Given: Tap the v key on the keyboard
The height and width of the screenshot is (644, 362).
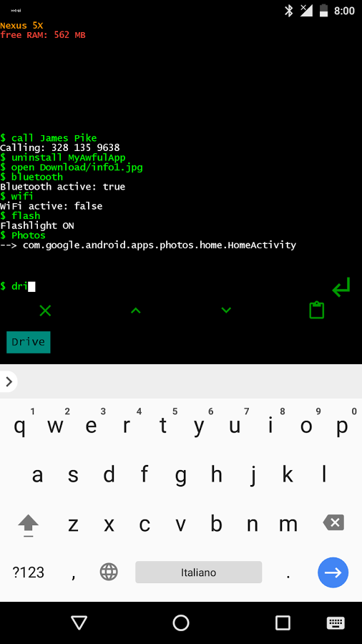Looking at the screenshot, I should coord(180,524).
